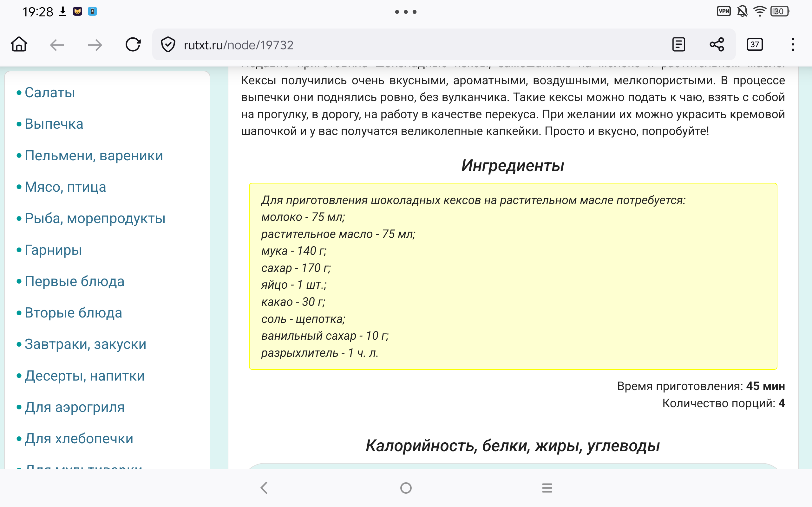
Task: Share page via share icon
Action: [x=717, y=44]
